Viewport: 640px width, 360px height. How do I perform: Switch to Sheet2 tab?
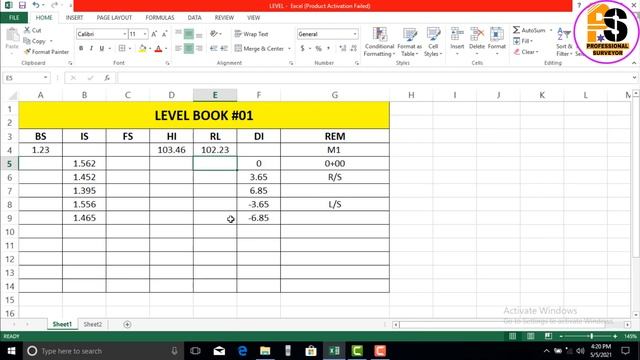pos(93,324)
